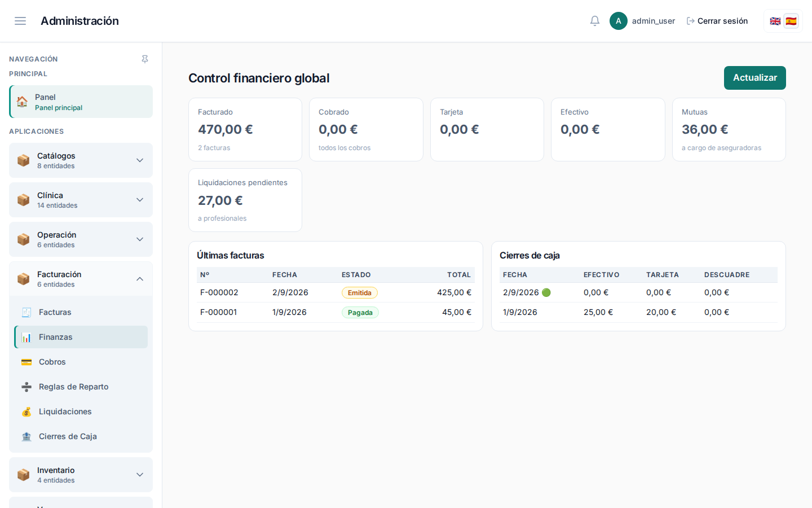
Task: Click the Tarjeta summary card
Action: click(x=487, y=129)
